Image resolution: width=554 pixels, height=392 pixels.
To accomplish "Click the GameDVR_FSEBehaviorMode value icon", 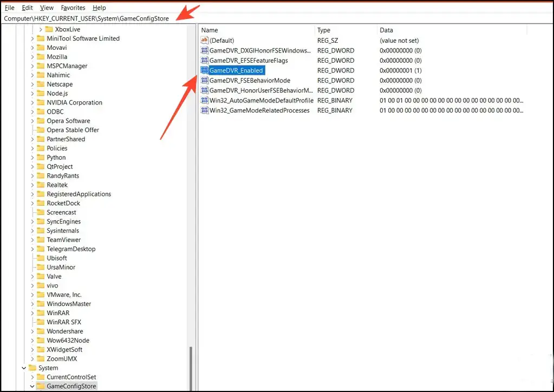I will [x=205, y=80].
